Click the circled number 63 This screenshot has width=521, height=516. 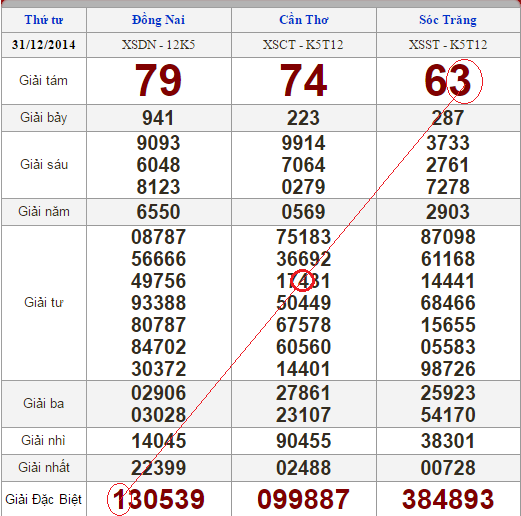[x=448, y=81]
